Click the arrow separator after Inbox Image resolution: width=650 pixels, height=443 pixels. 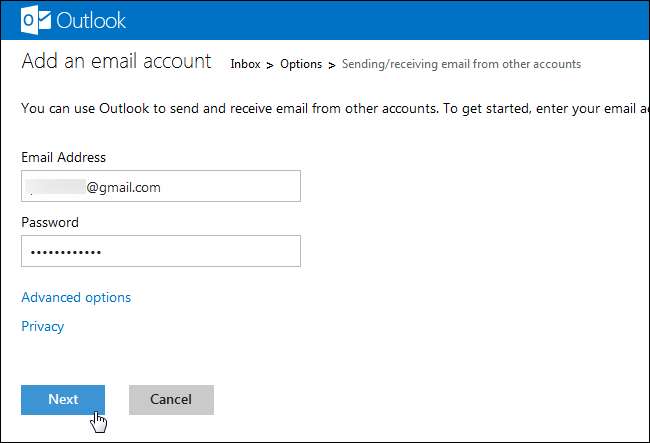[270, 64]
